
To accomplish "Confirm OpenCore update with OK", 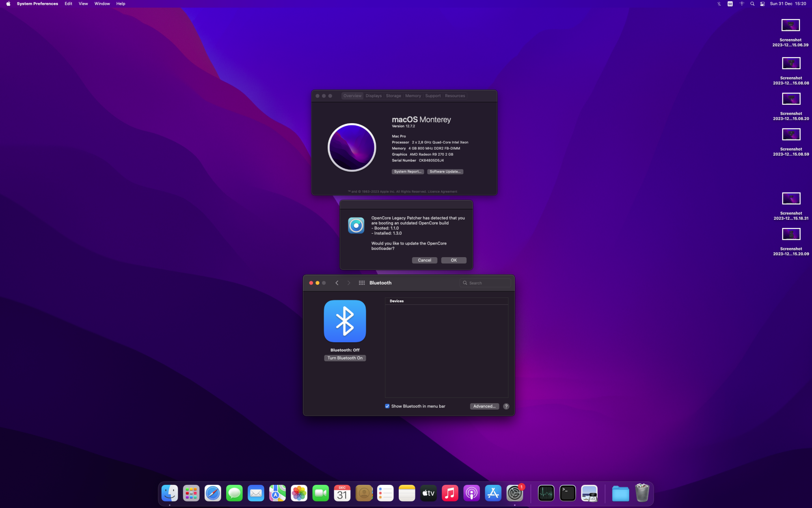I will pos(454,260).
